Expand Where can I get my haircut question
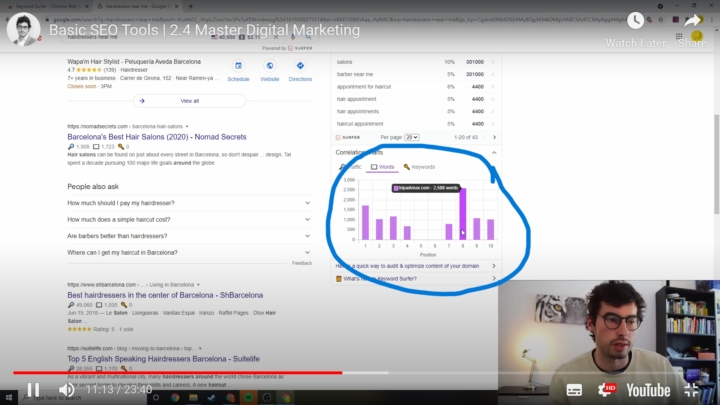 pos(189,253)
